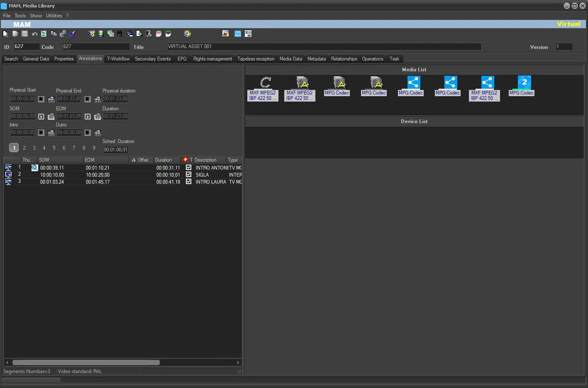Viewport: 588px width, 388px height.
Task: Select segment page number 5
Action: click(54, 148)
